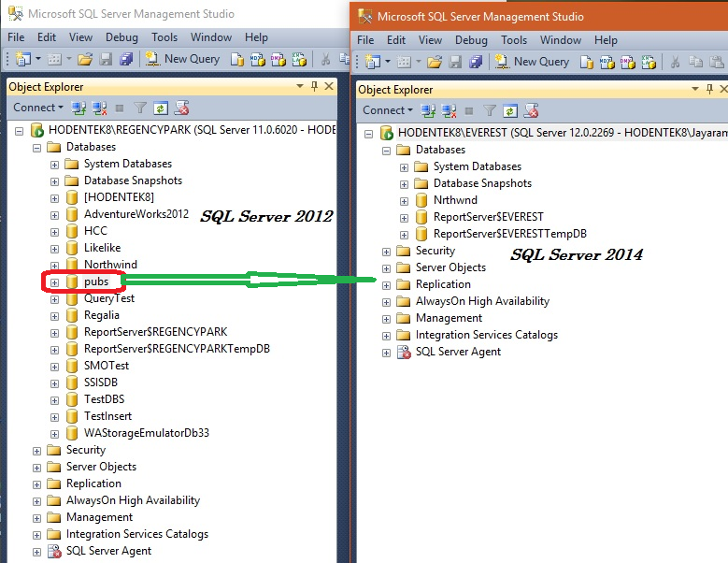This screenshot has height=563, width=728.
Task: Pin left Object Explorer with auto-hide pushpin
Action: pos(314,86)
